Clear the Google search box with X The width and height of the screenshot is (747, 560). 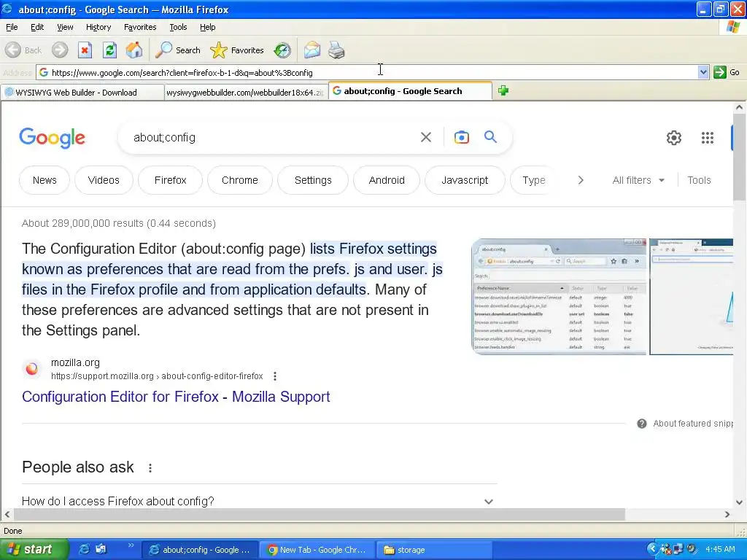pos(426,137)
